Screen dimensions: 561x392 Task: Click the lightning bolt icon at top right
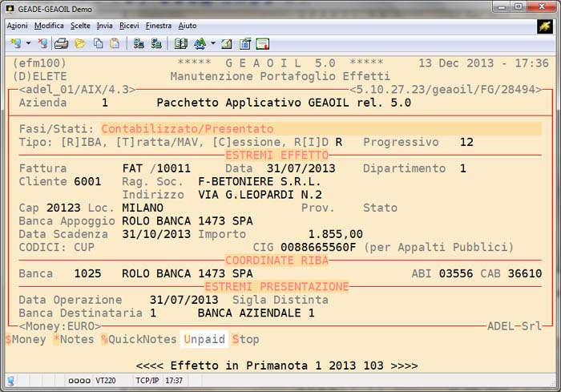click(x=544, y=26)
